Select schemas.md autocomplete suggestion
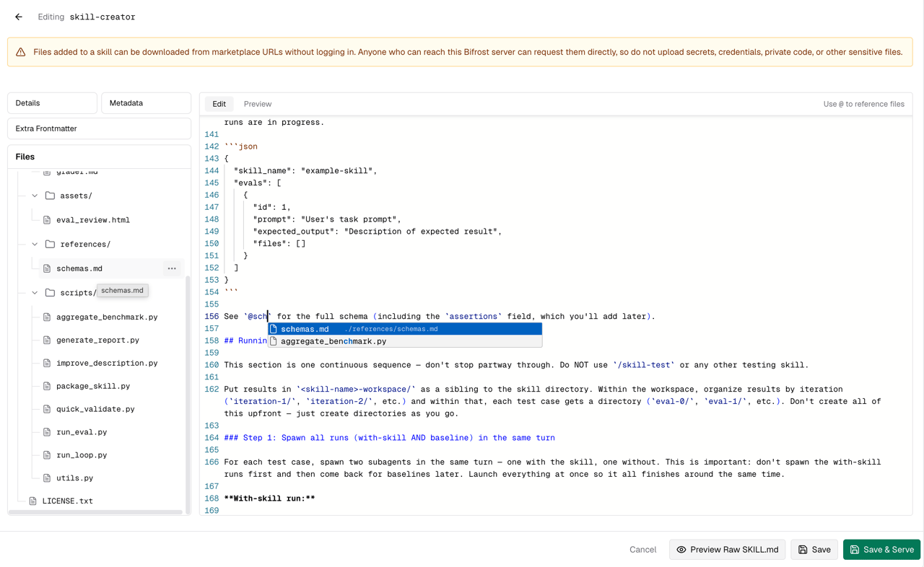This screenshot has width=924, height=567. 405,329
